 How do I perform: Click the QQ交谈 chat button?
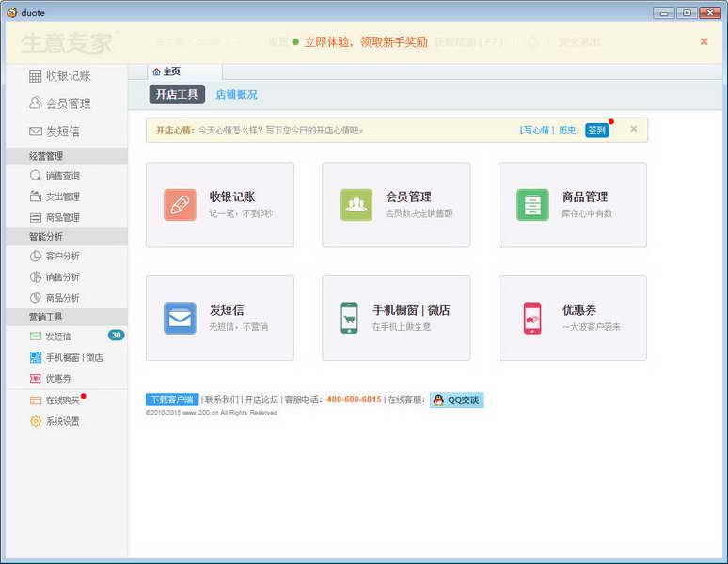coord(457,399)
